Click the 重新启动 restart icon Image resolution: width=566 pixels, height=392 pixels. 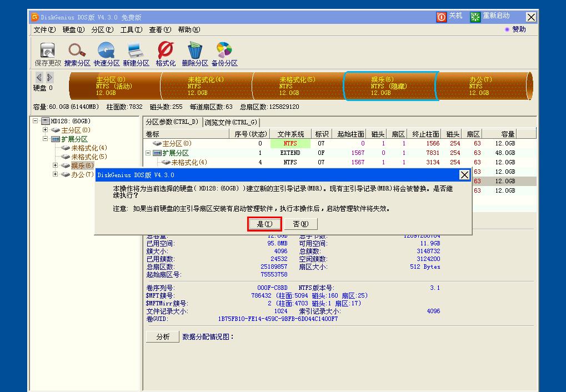[x=475, y=17]
